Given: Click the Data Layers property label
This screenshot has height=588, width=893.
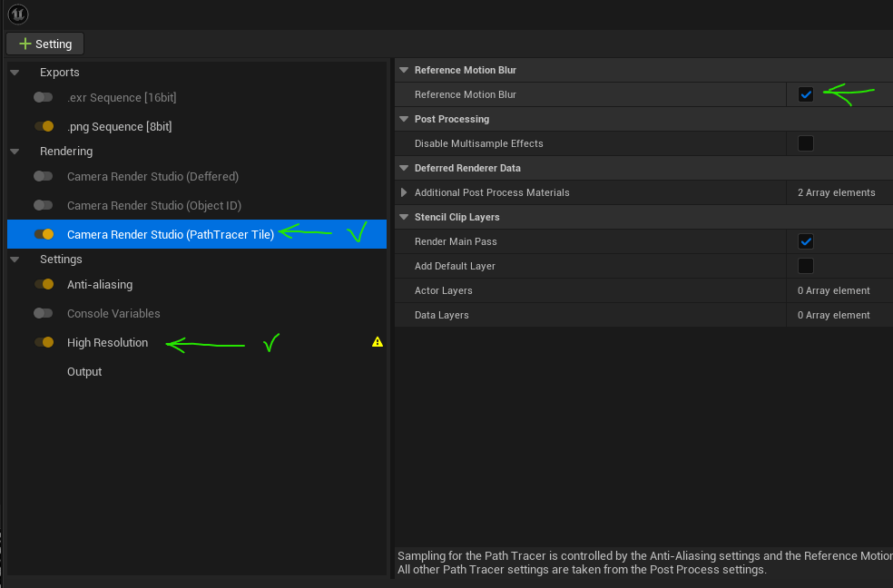Looking at the screenshot, I should coord(441,315).
